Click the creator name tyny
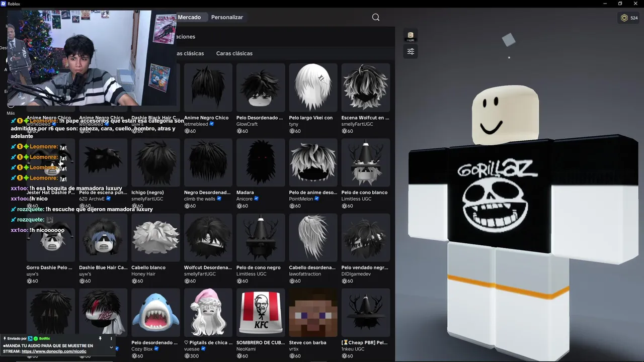644x362 pixels. [293, 124]
